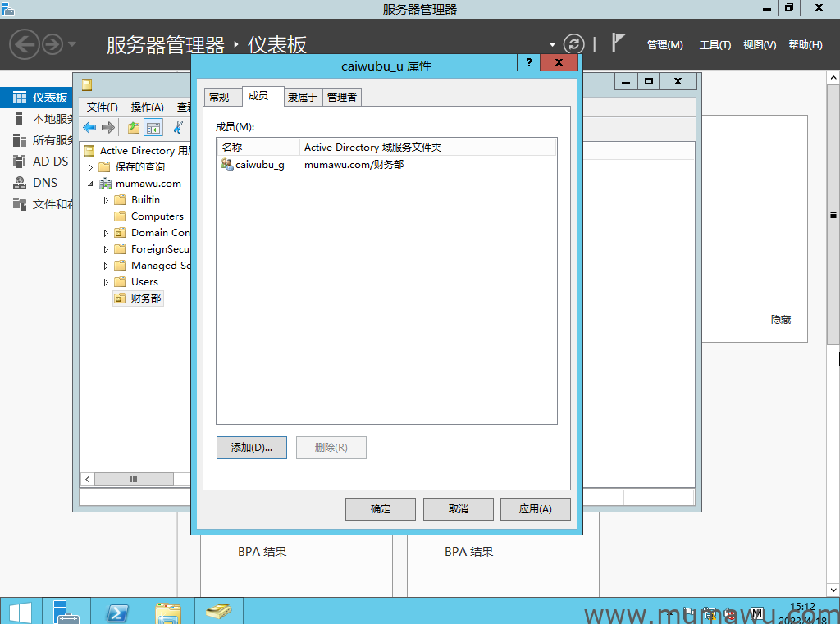The image size is (840, 624).
Task: Toggle the show/hide console tree icon
Action: [x=153, y=127]
